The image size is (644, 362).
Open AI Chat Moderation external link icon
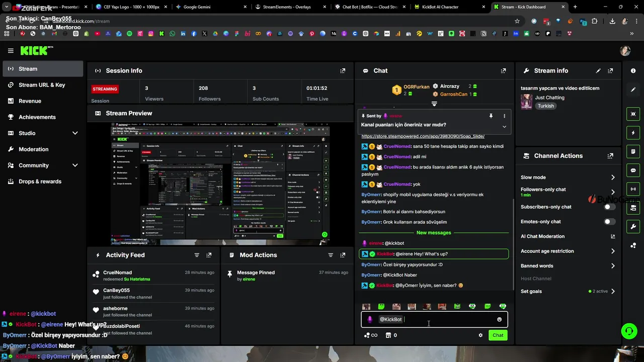[613, 236]
